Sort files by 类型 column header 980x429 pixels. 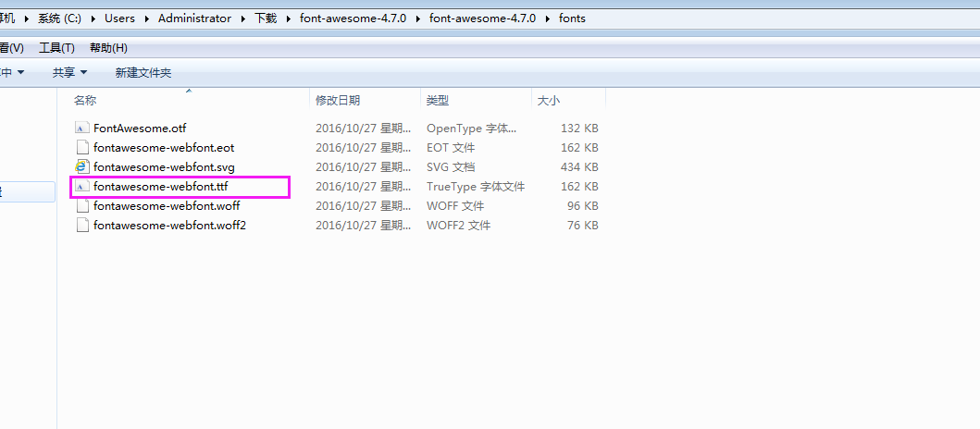pos(438,100)
